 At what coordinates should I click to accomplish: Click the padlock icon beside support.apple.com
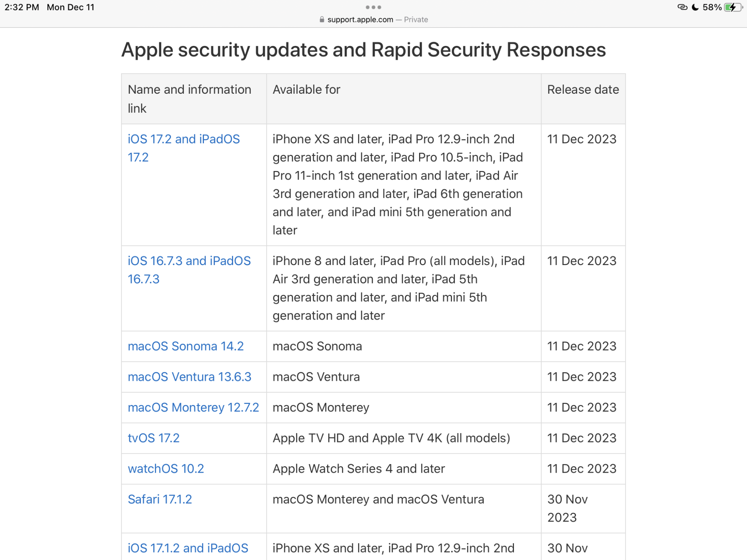coord(322,20)
